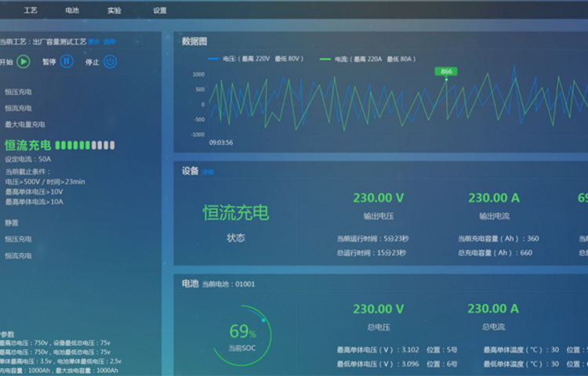
Task: Select the 最大电量充电 step
Action: [25, 125]
